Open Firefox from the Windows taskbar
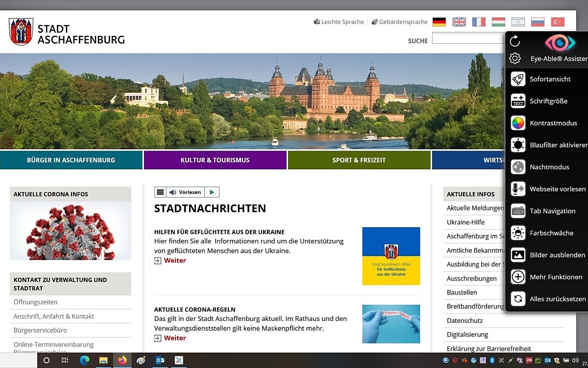588x368 pixels. coord(122,360)
